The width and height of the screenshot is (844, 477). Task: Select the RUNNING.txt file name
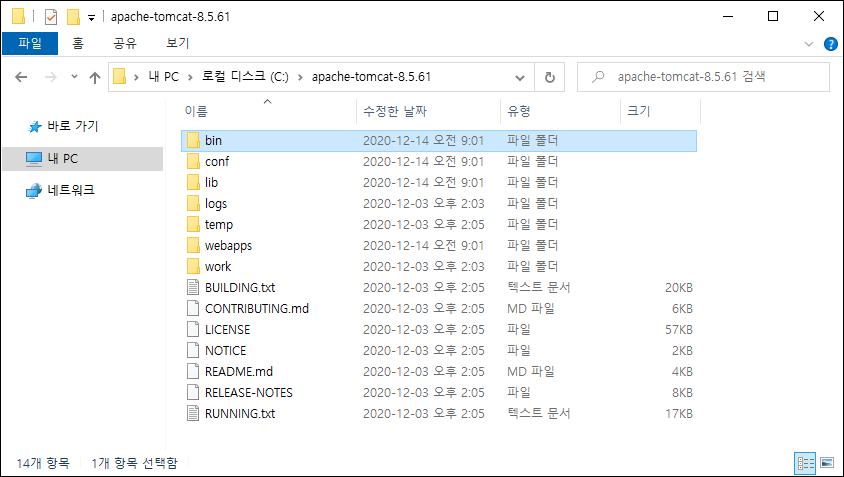240,413
